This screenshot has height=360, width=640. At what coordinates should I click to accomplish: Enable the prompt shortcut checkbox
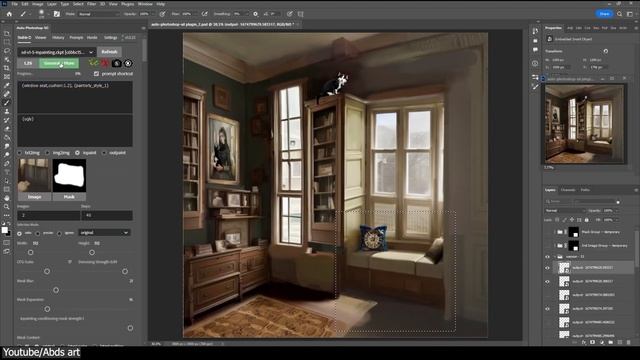(x=96, y=74)
